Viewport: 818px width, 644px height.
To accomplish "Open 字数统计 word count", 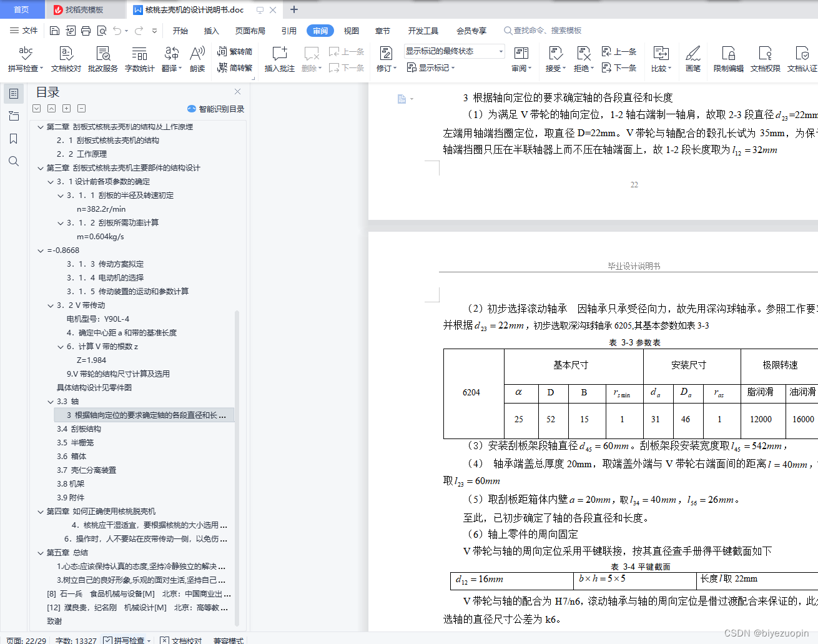I will [140, 59].
